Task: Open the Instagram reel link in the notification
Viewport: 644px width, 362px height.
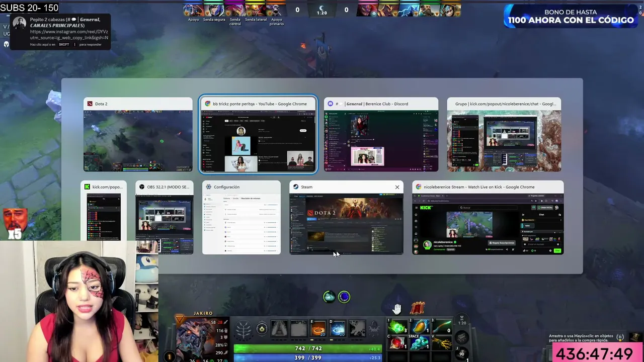Action: point(69,35)
